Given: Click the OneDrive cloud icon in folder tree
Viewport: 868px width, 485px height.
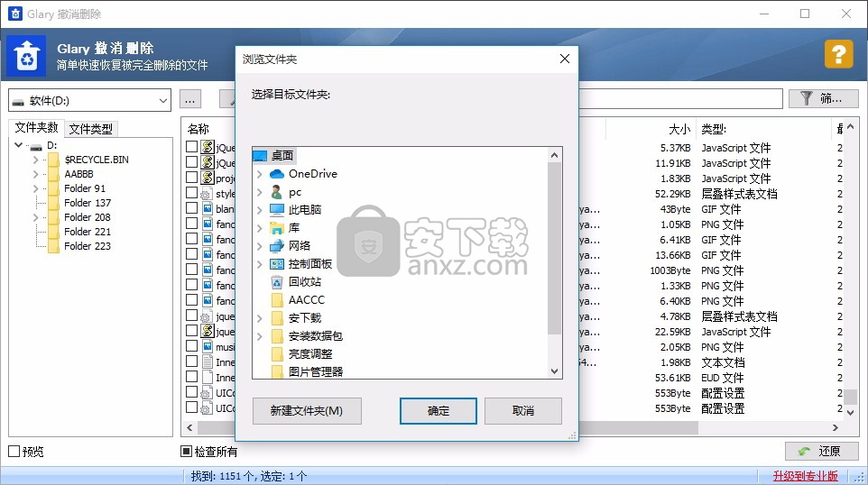Looking at the screenshot, I should point(277,174).
